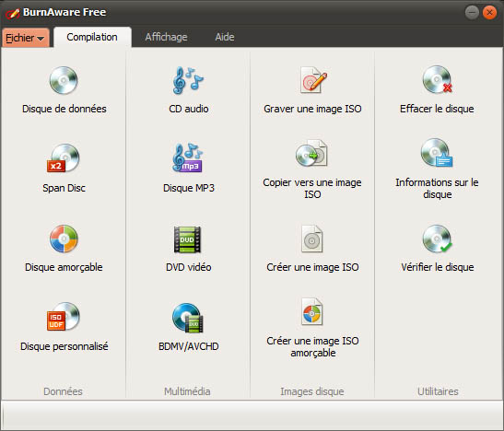Image resolution: width=504 pixels, height=431 pixels.
Task: Launch the CD audio compilation icon
Action: (188, 80)
